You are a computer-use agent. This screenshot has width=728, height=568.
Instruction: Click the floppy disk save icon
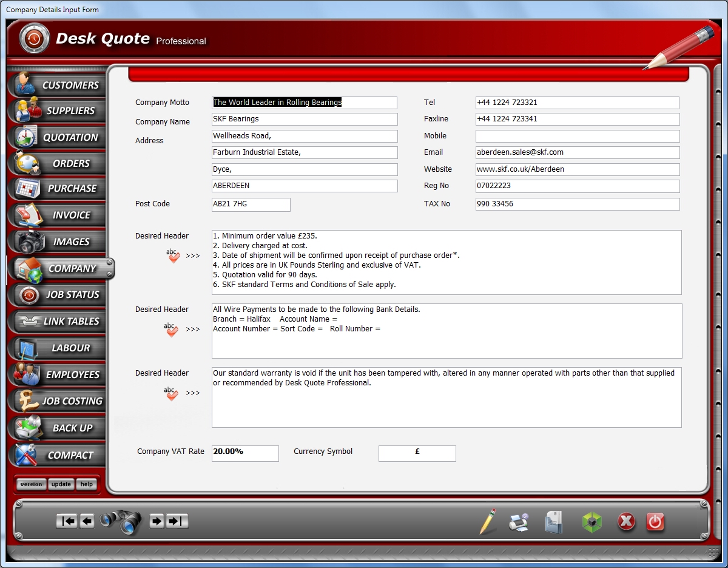click(x=553, y=522)
